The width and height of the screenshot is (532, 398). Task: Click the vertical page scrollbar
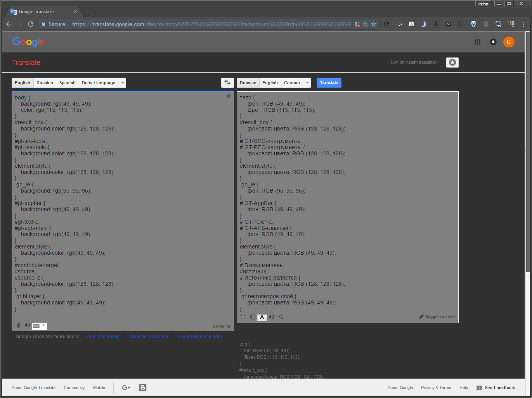[528, 151]
